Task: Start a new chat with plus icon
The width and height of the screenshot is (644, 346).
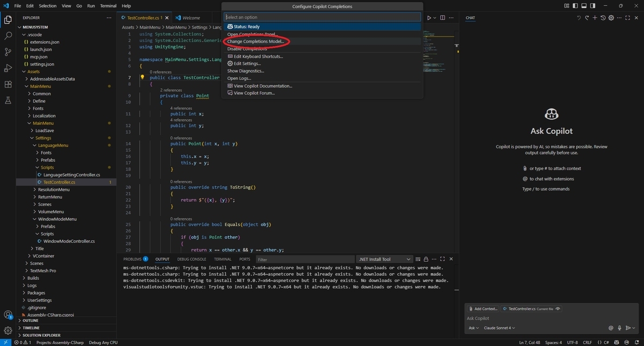Action: [x=595, y=18]
